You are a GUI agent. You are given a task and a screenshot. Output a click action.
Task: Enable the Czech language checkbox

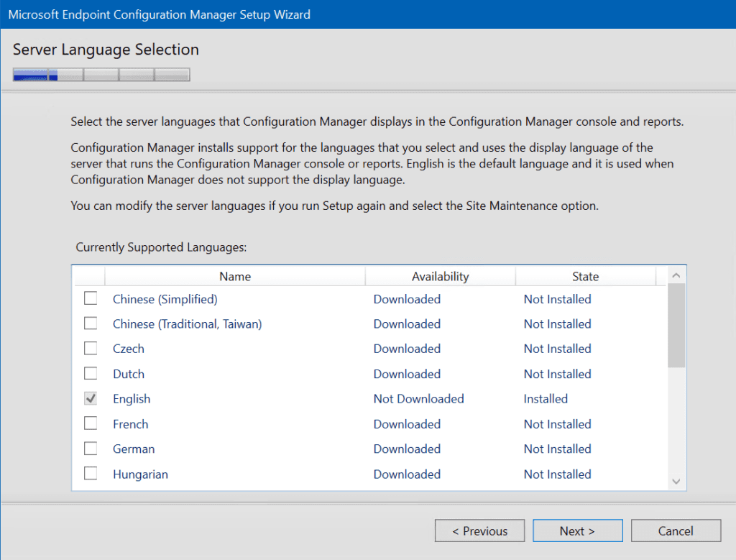91,349
